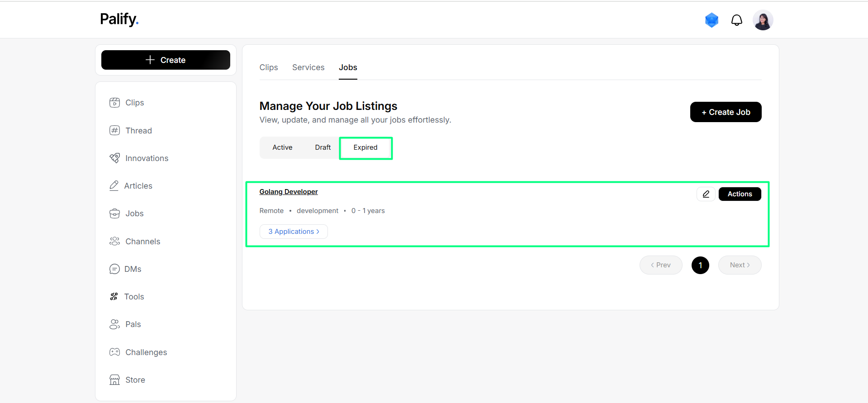868x403 pixels.
Task: Select the top Jobs tab
Action: pyautogui.click(x=348, y=67)
